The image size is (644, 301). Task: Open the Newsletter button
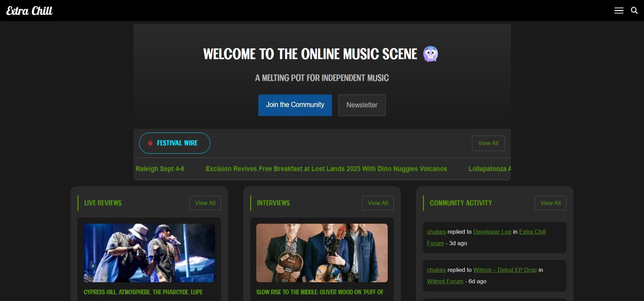[x=362, y=105]
